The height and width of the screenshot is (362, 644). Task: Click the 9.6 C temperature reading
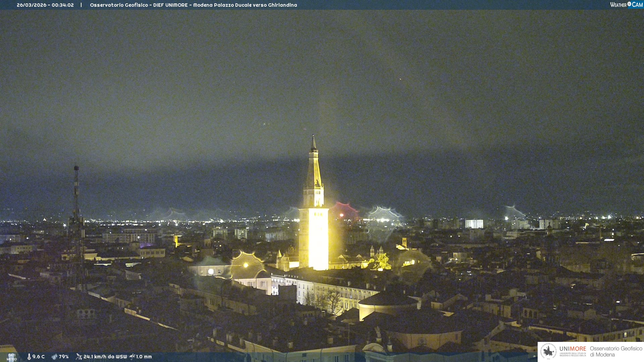pyautogui.click(x=38, y=357)
